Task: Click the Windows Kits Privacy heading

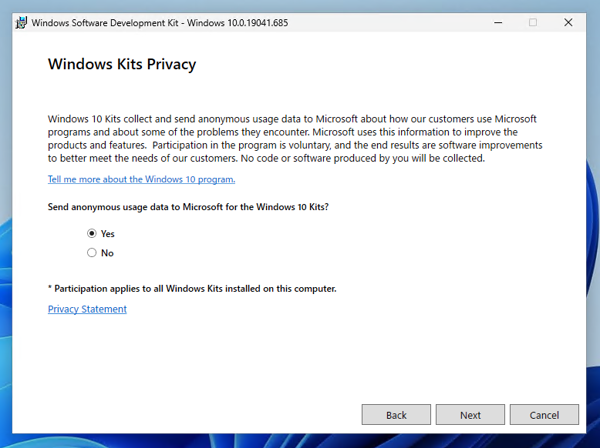Action: (122, 64)
